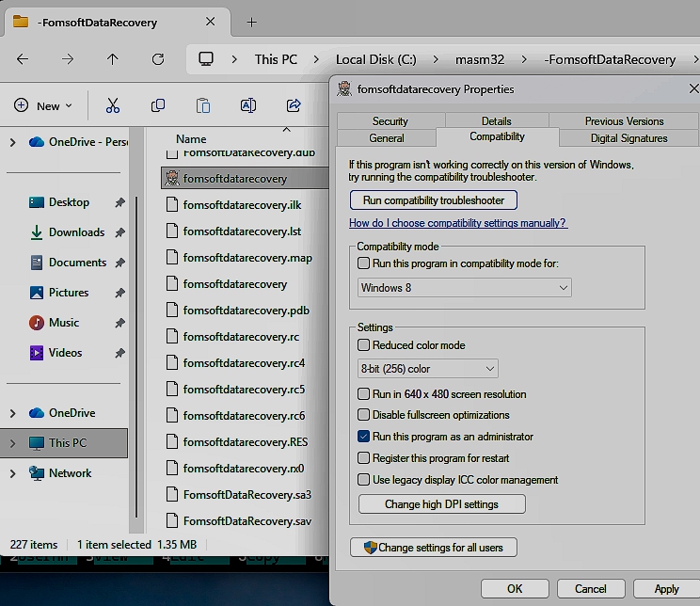Switch to the Security tab

(390, 121)
